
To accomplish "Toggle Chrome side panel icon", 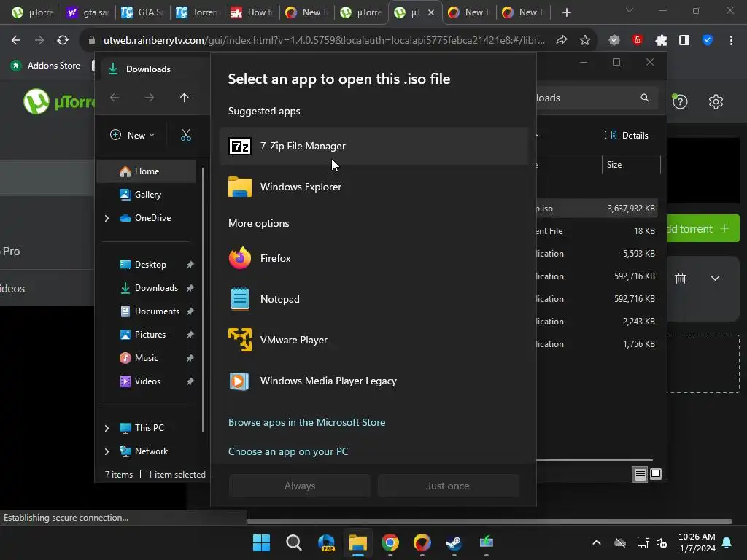I will (684, 41).
